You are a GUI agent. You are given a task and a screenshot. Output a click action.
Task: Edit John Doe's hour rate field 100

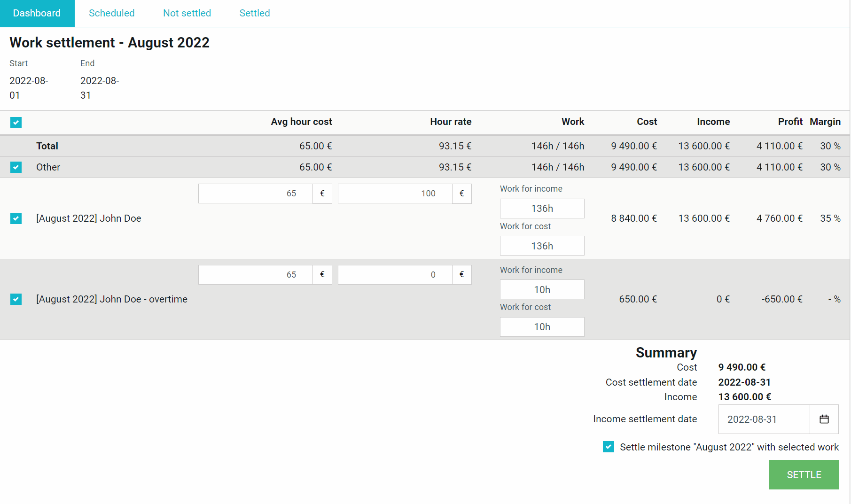click(395, 194)
